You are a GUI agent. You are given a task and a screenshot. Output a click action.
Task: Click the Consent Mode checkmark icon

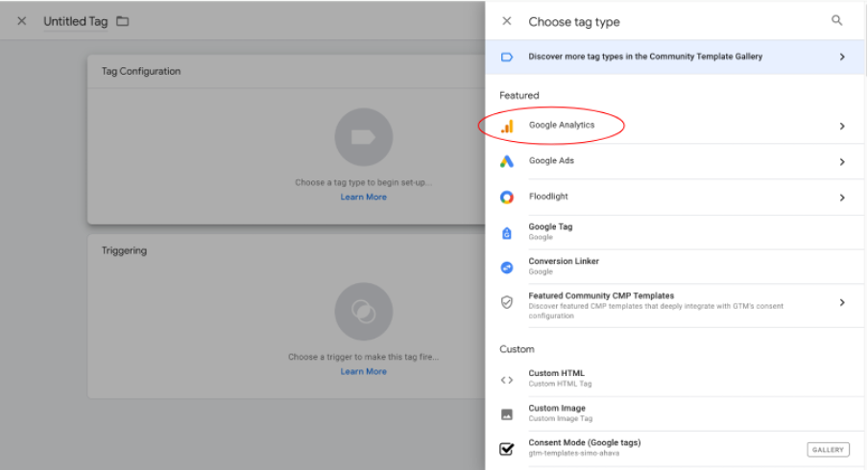507,449
